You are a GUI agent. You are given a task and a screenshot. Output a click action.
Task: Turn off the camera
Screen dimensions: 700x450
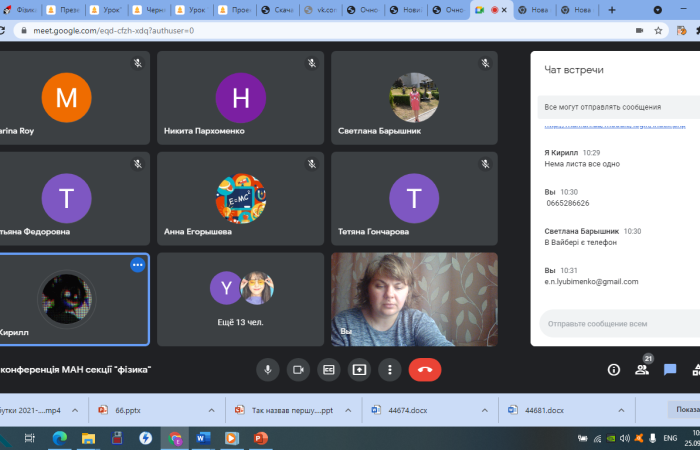297,369
